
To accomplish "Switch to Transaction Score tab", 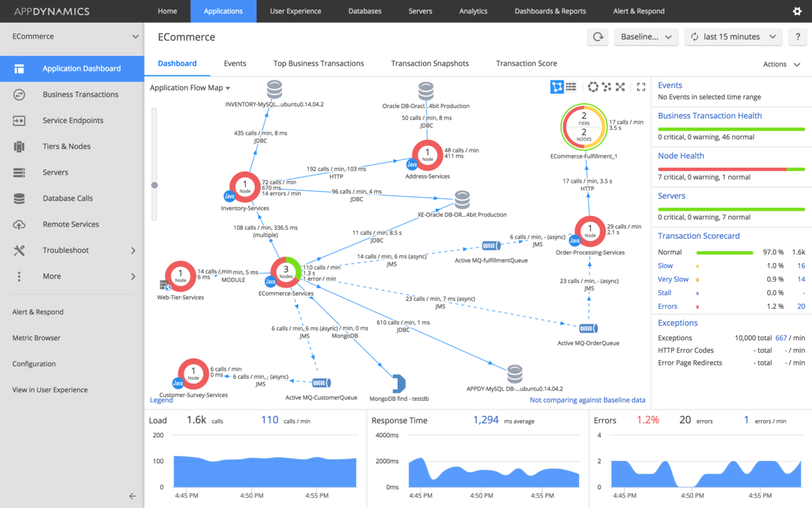I will point(526,63).
